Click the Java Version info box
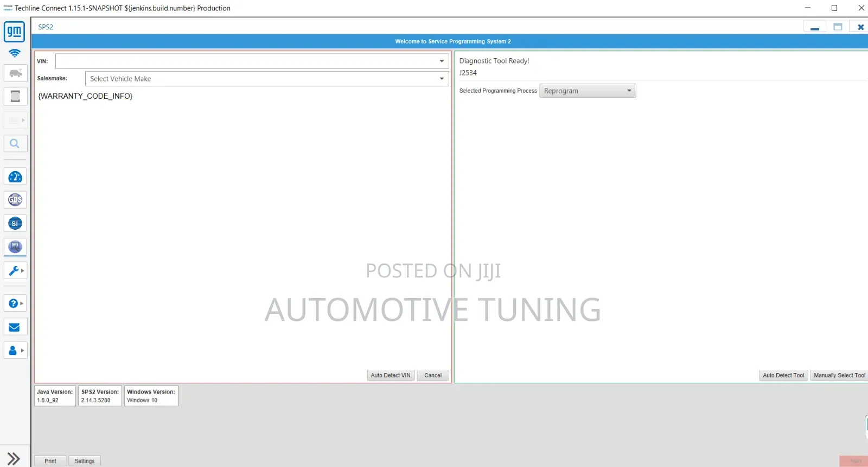The height and width of the screenshot is (467, 868). click(55, 396)
